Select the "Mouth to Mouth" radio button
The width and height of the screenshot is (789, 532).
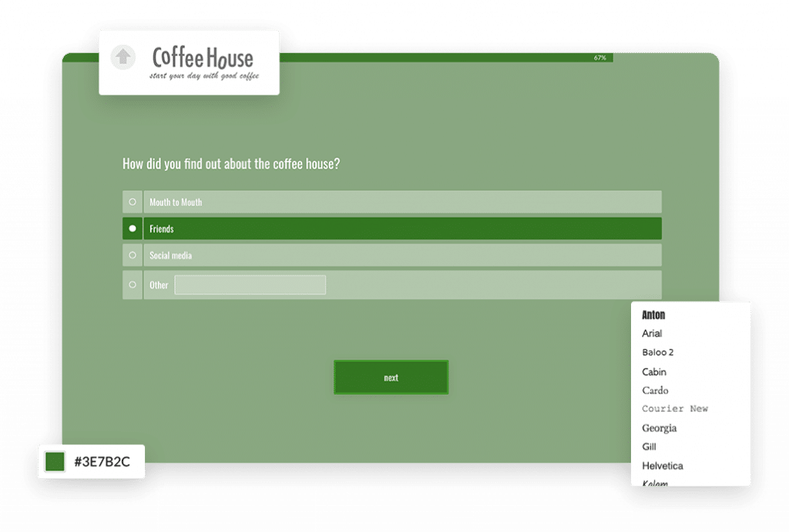132,202
